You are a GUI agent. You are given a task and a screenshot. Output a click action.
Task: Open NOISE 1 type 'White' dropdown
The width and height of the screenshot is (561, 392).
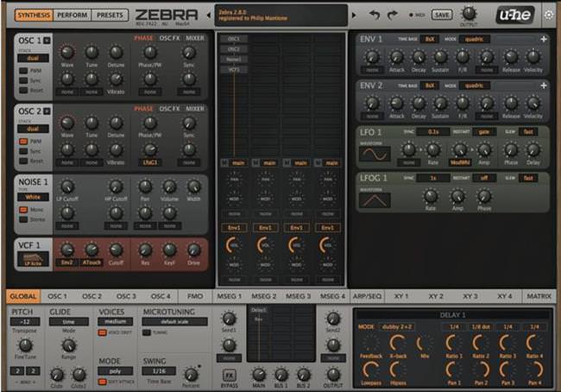[33, 197]
